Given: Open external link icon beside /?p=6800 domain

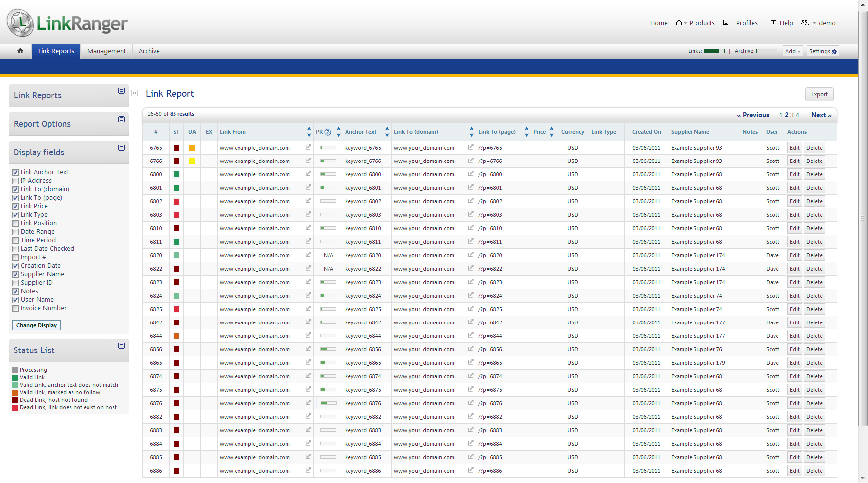Looking at the screenshot, I should pyautogui.click(x=470, y=174).
